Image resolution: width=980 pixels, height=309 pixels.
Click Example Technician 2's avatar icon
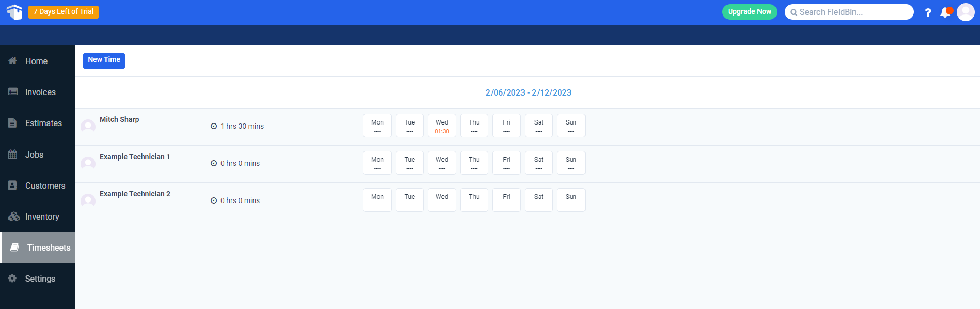(x=88, y=200)
